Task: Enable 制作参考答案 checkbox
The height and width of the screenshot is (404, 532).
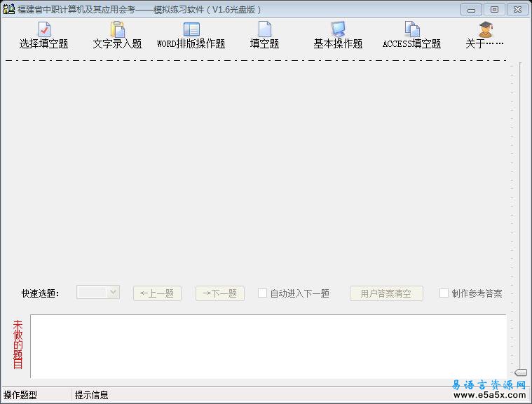Action: pyautogui.click(x=444, y=293)
